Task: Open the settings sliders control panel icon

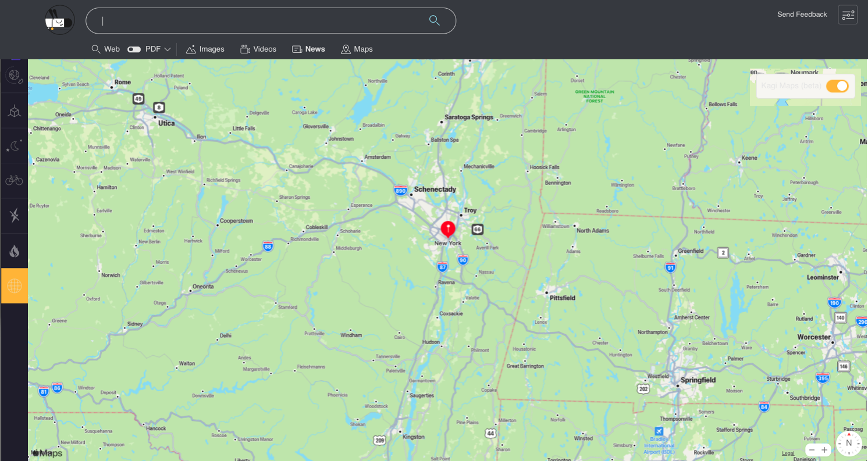Action: [x=847, y=15]
